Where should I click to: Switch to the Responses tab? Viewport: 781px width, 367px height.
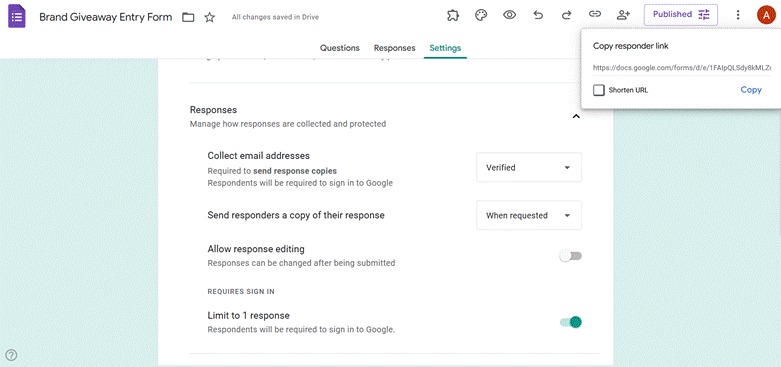(394, 48)
